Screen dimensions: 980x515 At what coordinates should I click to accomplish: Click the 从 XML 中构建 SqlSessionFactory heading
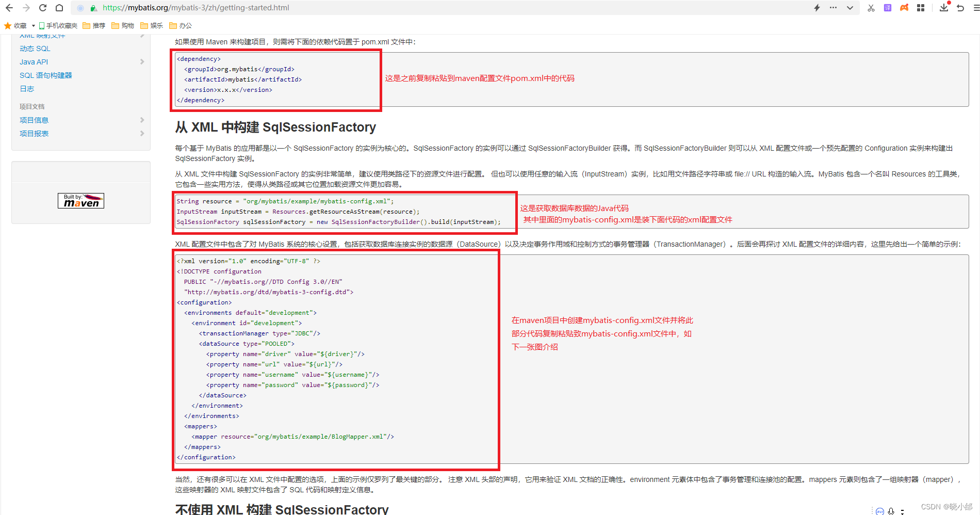click(x=275, y=127)
